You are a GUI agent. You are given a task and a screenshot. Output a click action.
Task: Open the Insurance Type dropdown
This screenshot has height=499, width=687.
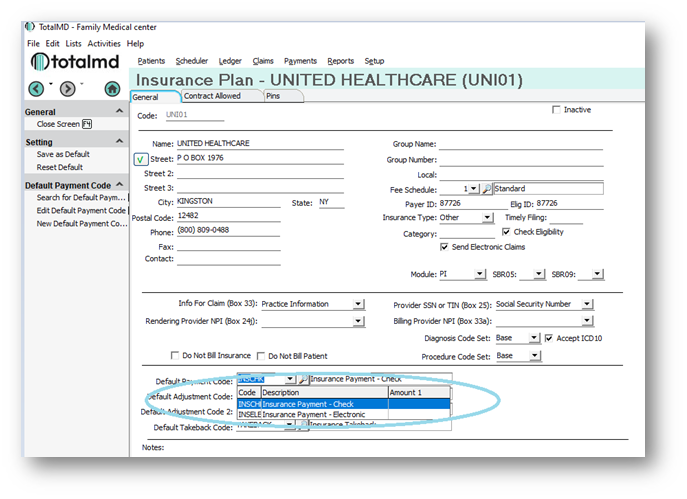(x=487, y=217)
